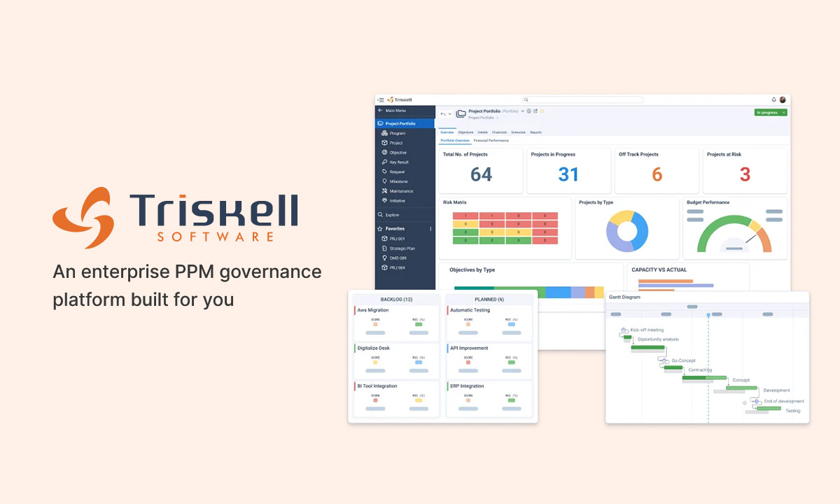Click the notification bell icon
The image size is (840, 504).
pos(773,101)
